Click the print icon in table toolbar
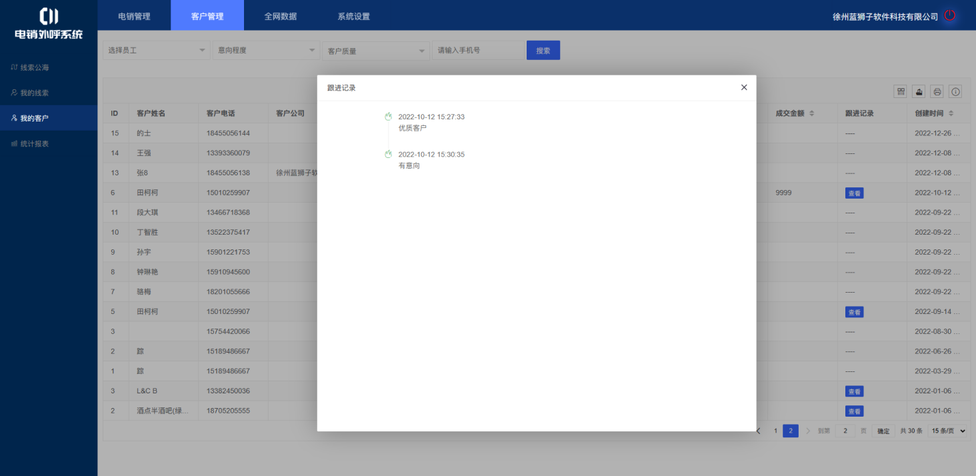The image size is (976, 476). [x=937, y=92]
